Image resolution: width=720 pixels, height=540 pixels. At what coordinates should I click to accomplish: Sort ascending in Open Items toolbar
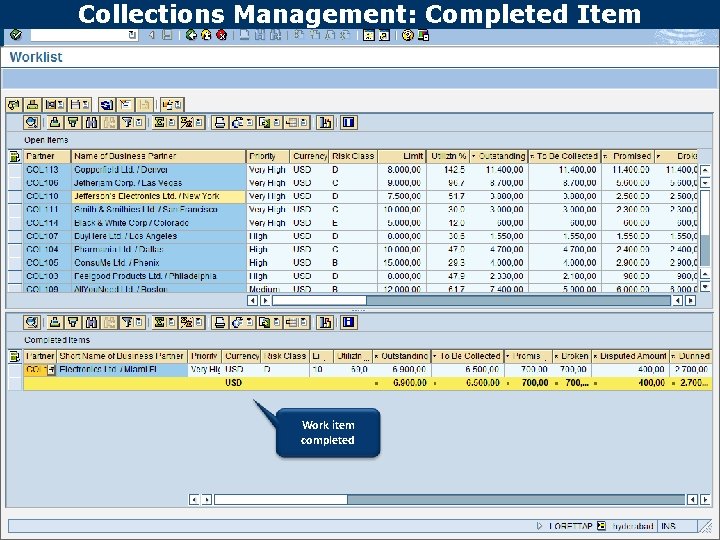(x=55, y=123)
